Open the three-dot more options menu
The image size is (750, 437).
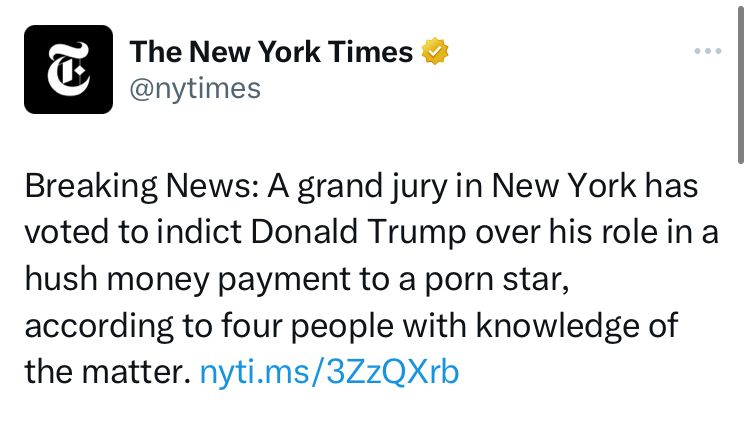[x=707, y=51]
